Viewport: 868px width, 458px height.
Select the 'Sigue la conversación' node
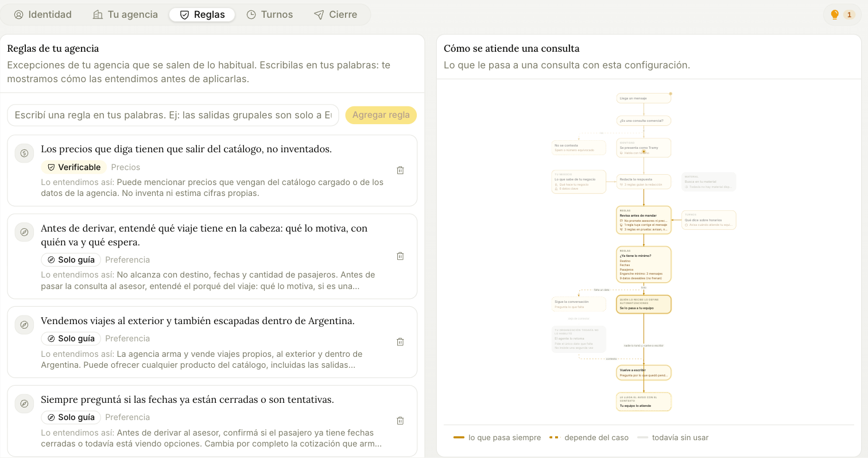coord(579,304)
